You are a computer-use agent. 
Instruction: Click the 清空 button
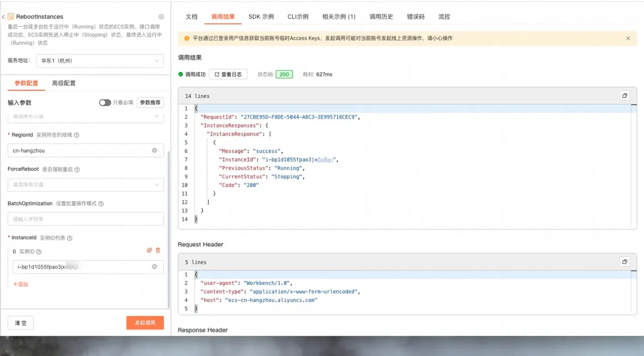(x=21, y=323)
